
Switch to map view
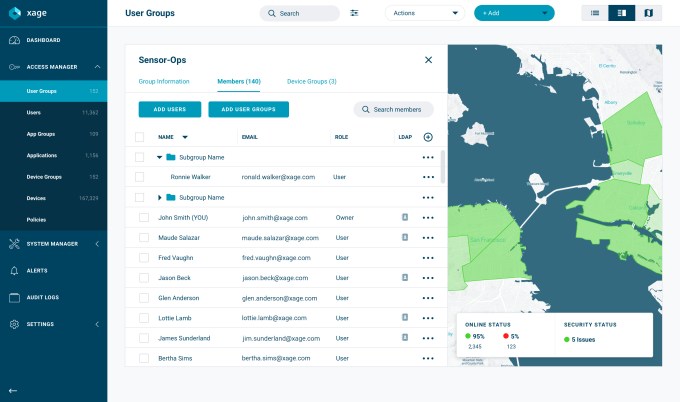pos(648,13)
